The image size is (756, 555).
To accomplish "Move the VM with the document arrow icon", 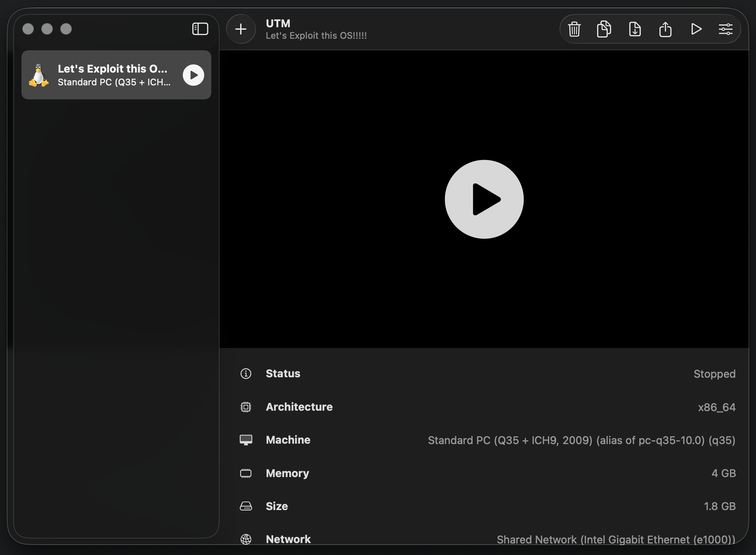I will pos(635,29).
